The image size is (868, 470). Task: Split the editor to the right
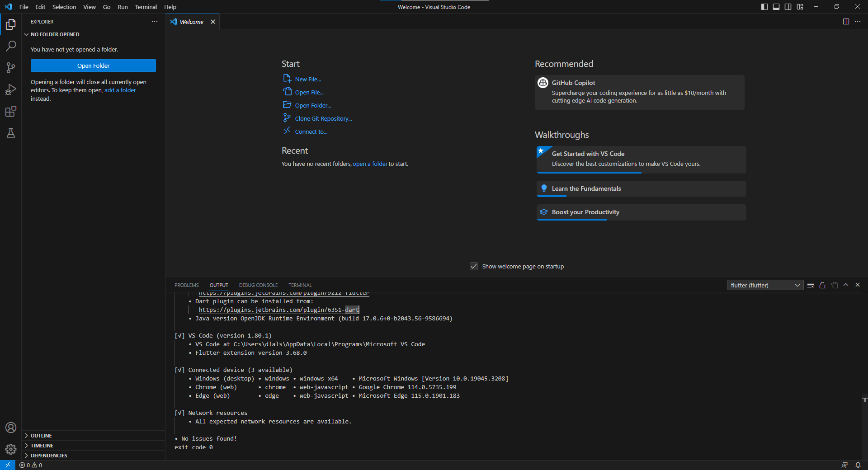click(x=846, y=22)
